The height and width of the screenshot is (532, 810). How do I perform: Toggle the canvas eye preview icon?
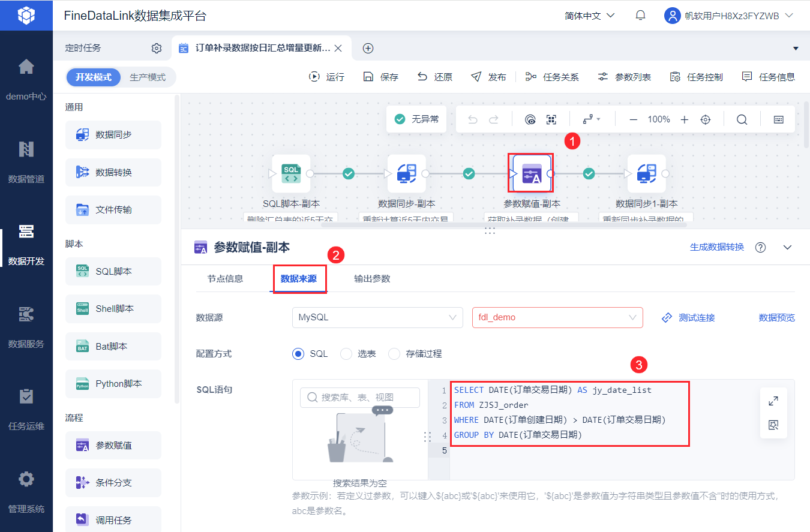(x=530, y=119)
